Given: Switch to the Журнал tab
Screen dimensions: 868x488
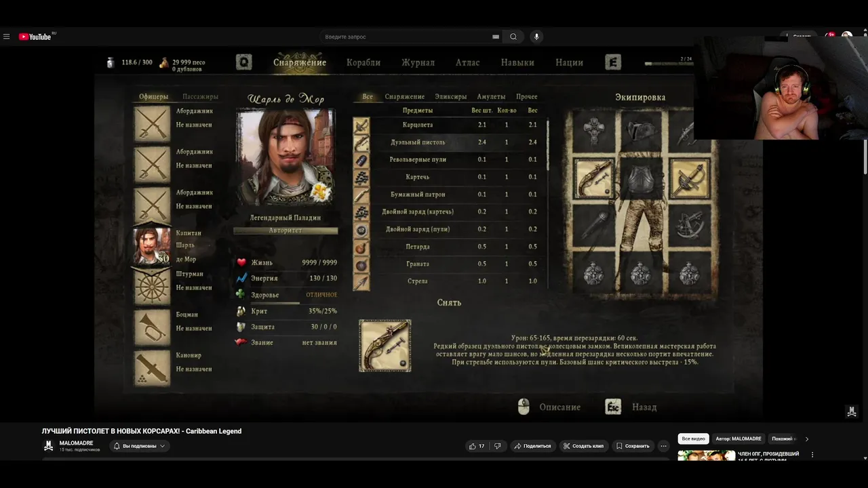Looking at the screenshot, I should [418, 62].
